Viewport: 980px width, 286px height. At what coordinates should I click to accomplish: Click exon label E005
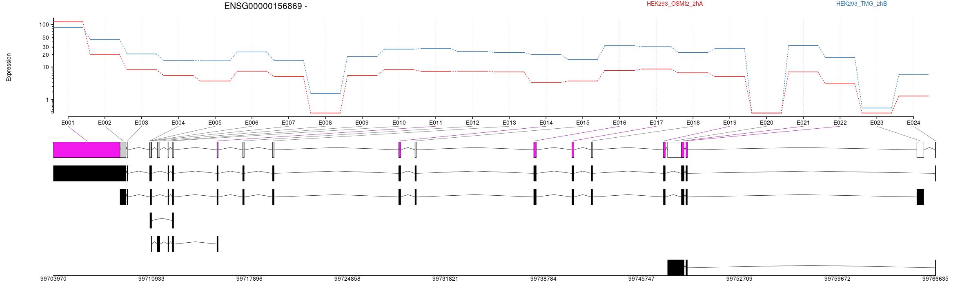coord(215,123)
